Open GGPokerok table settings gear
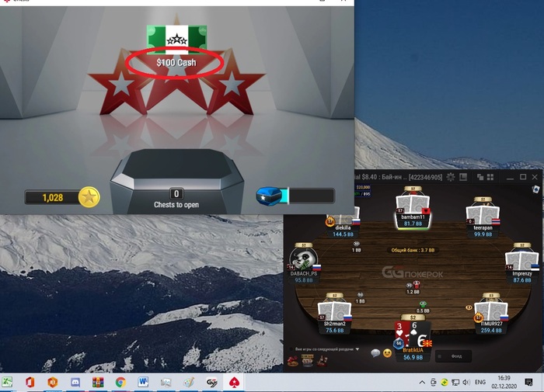The height and width of the screenshot is (392, 544). (450, 177)
